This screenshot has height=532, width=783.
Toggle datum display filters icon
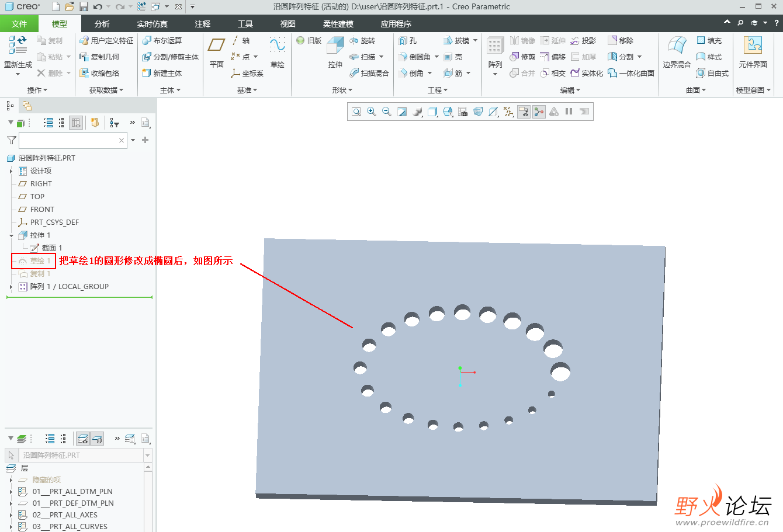coord(508,112)
